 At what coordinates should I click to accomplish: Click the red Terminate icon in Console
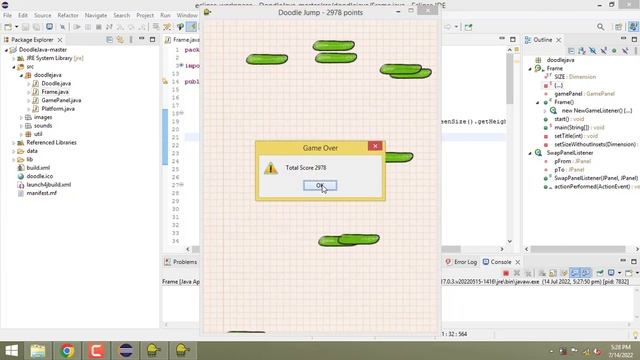pyautogui.click(x=506, y=273)
